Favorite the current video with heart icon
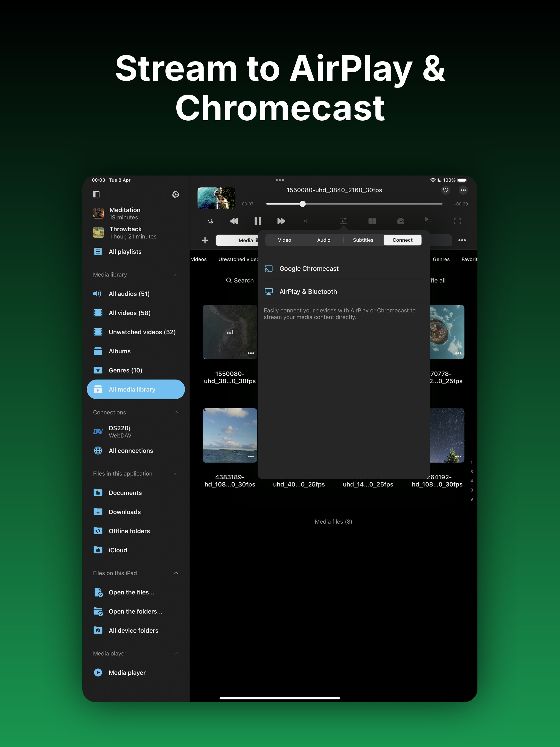The height and width of the screenshot is (747, 560). (x=445, y=190)
